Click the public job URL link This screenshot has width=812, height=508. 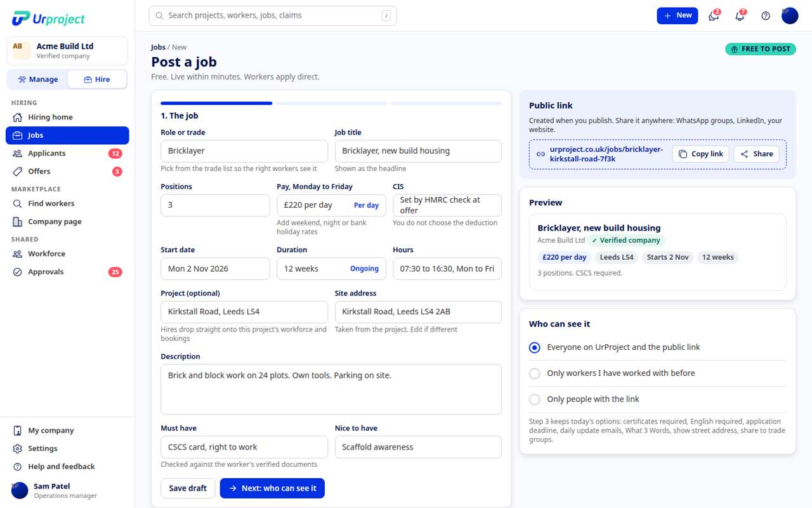point(606,154)
